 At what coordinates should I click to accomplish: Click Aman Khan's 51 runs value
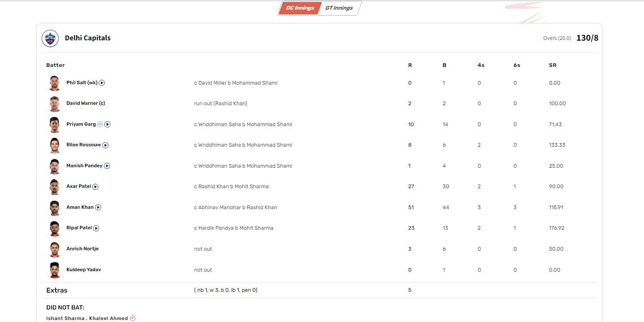[411, 208]
